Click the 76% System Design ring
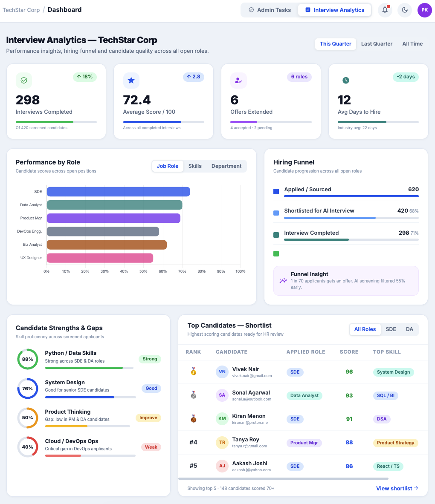The width and height of the screenshot is (435, 504). pyautogui.click(x=27, y=389)
